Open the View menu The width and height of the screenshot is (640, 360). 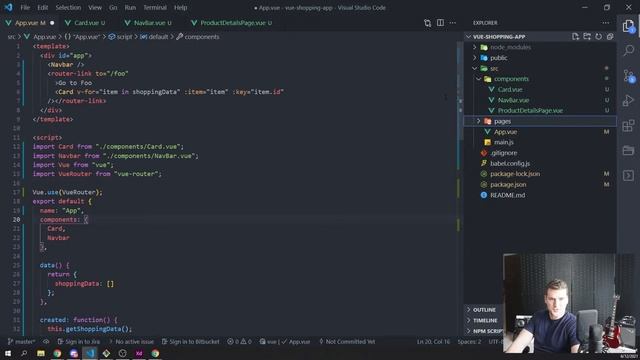(95, 7)
